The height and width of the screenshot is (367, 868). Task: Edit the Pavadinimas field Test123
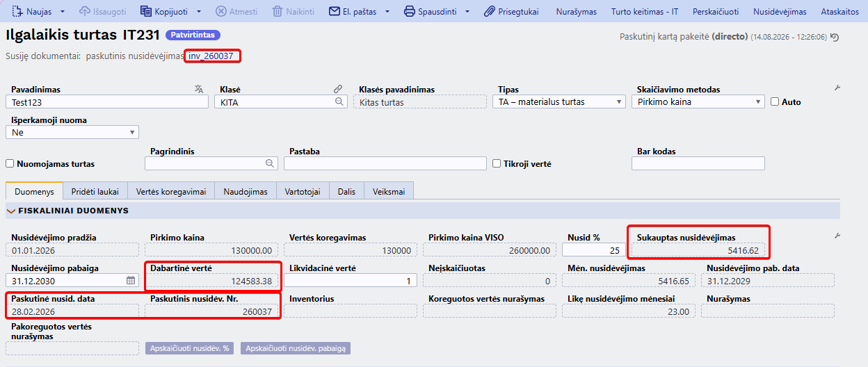click(x=107, y=101)
